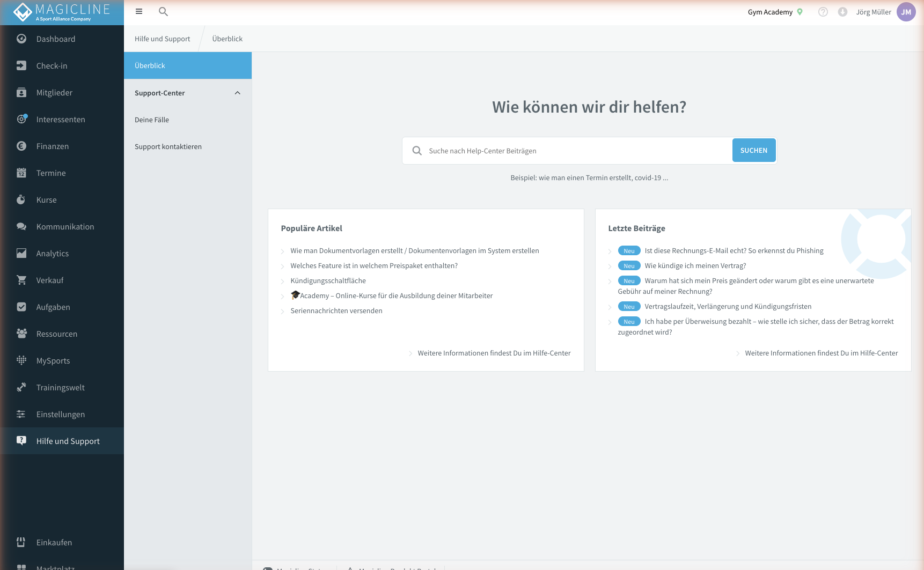Viewport: 924px width, 570px height.
Task: Open Interessenten target icon
Action: [x=21, y=119]
